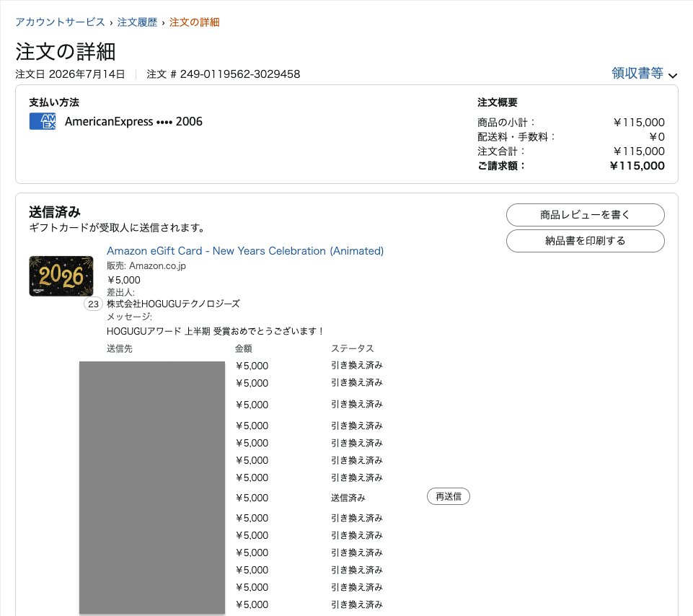Click the 送信済み status in the list
This screenshot has width=693, height=616.
click(x=348, y=498)
